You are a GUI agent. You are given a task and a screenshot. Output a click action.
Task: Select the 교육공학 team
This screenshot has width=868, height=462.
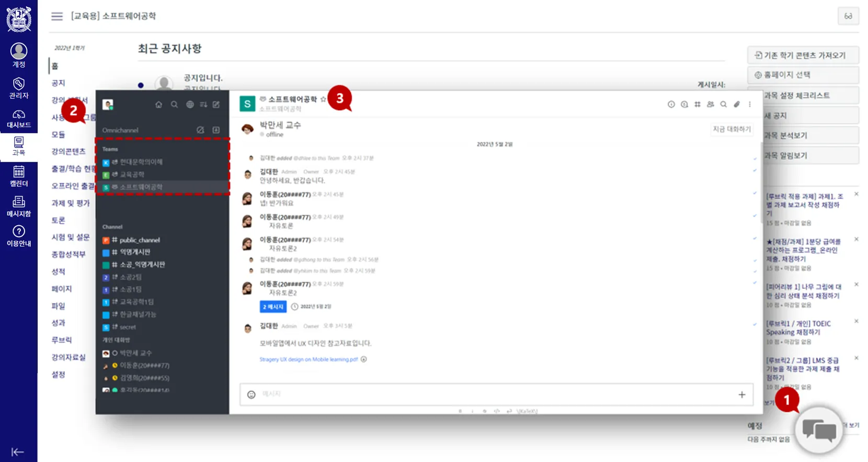point(162,175)
